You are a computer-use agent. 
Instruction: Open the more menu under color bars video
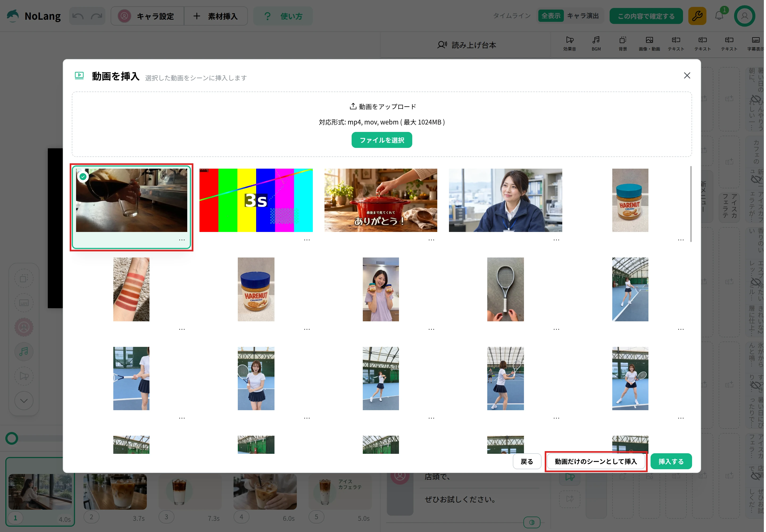pyautogui.click(x=307, y=240)
